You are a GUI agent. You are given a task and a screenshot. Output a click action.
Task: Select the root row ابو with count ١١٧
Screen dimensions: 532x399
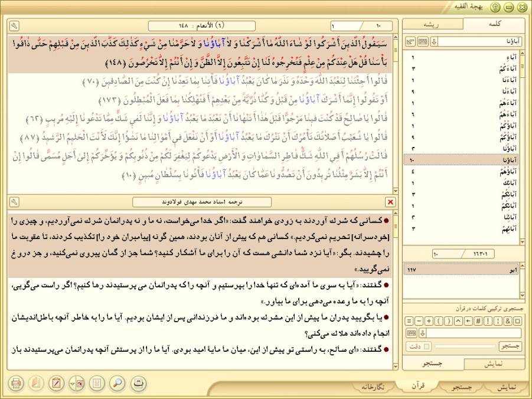click(x=461, y=269)
